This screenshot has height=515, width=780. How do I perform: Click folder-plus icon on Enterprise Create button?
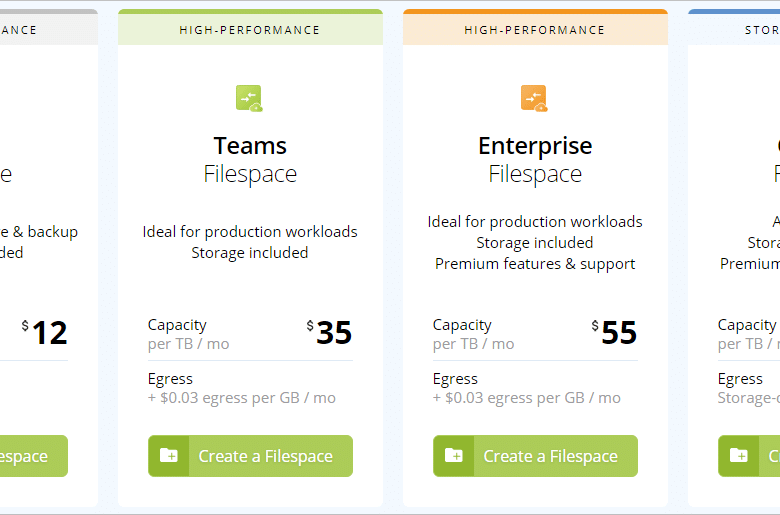click(454, 455)
